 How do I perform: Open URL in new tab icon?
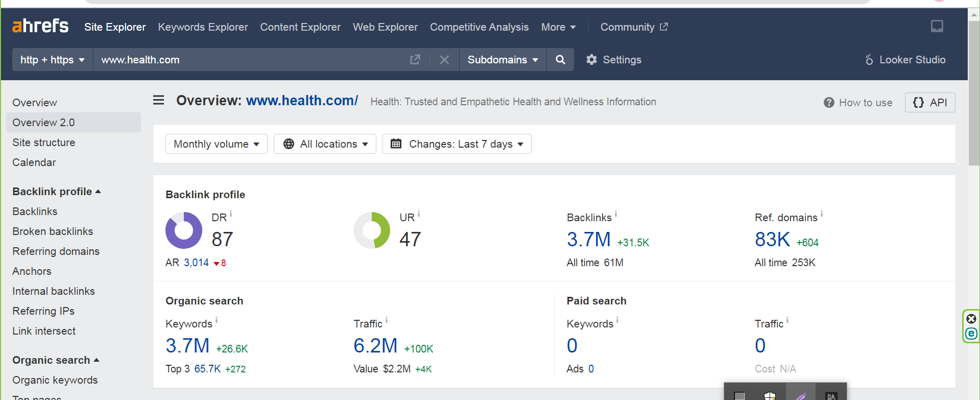click(x=415, y=60)
